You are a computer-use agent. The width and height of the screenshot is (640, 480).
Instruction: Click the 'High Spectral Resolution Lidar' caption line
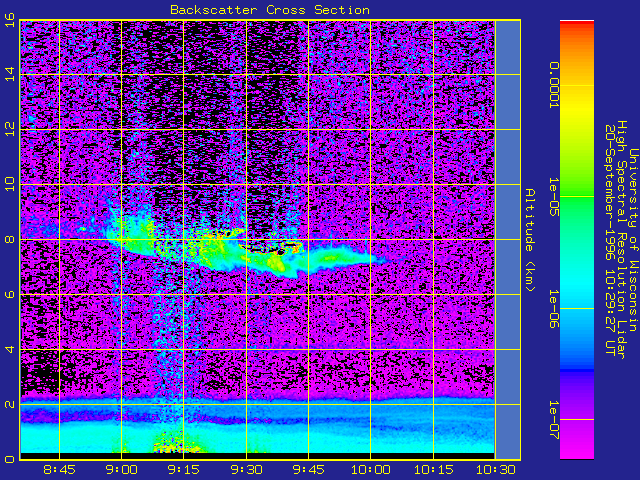coord(621,240)
